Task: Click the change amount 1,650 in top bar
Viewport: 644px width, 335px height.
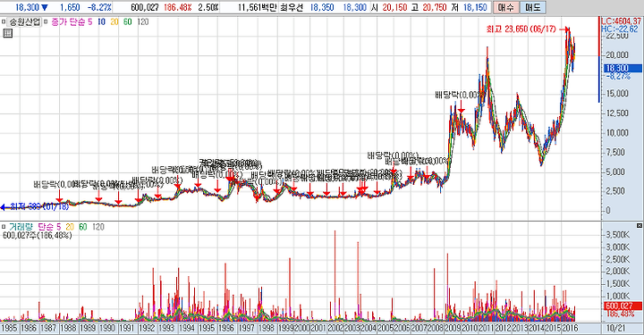Action: point(70,7)
